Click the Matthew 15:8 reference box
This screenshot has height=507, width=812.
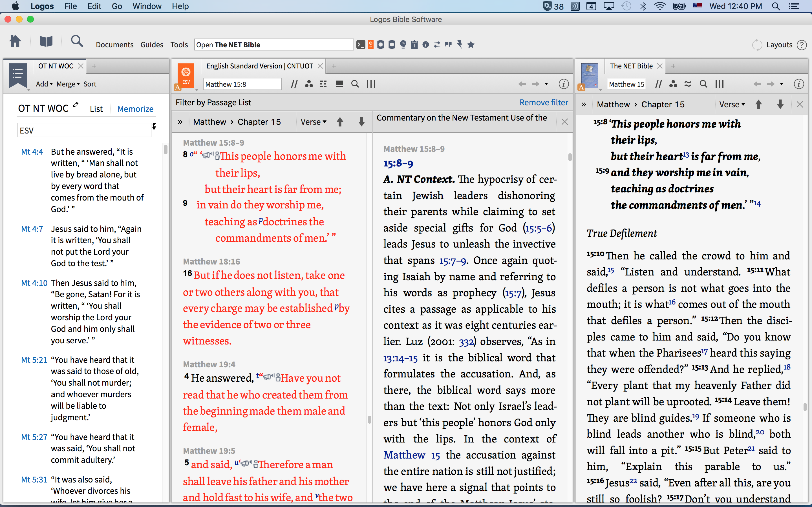pyautogui.click(x=242, y=84)
